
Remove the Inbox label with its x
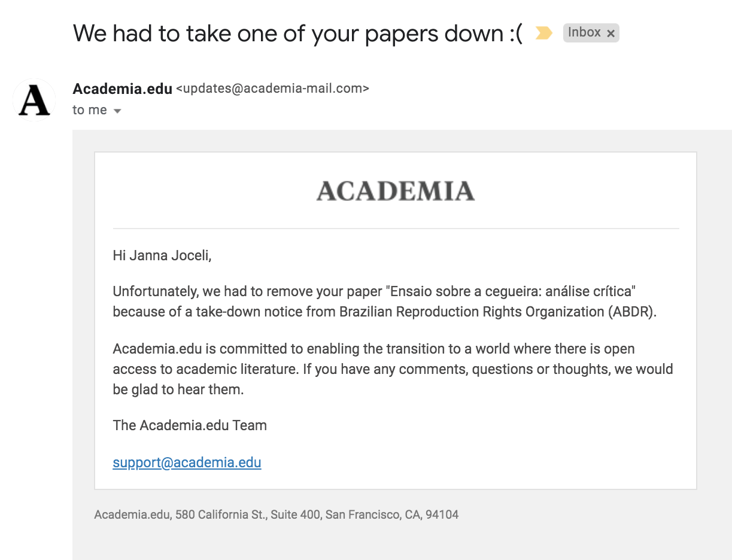610,34
